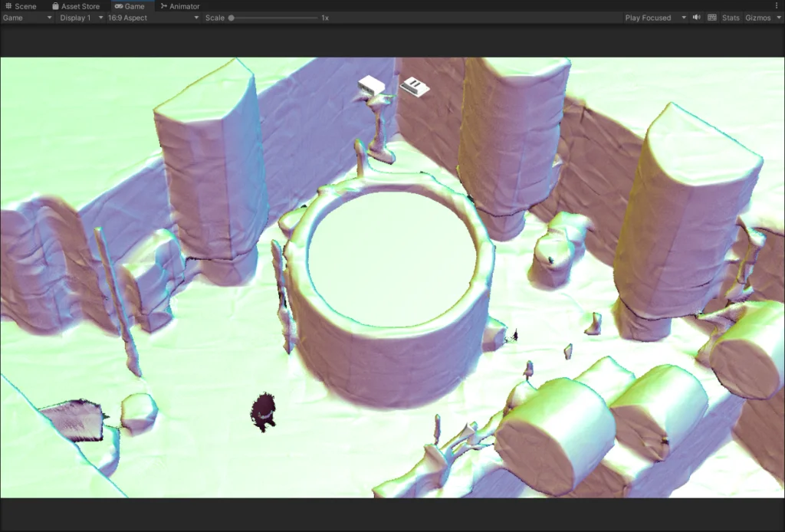This screenshot has width=785, height=532.
Task: Expand the Gizmos dropdown arrow
Action: (x=779, y=18)
